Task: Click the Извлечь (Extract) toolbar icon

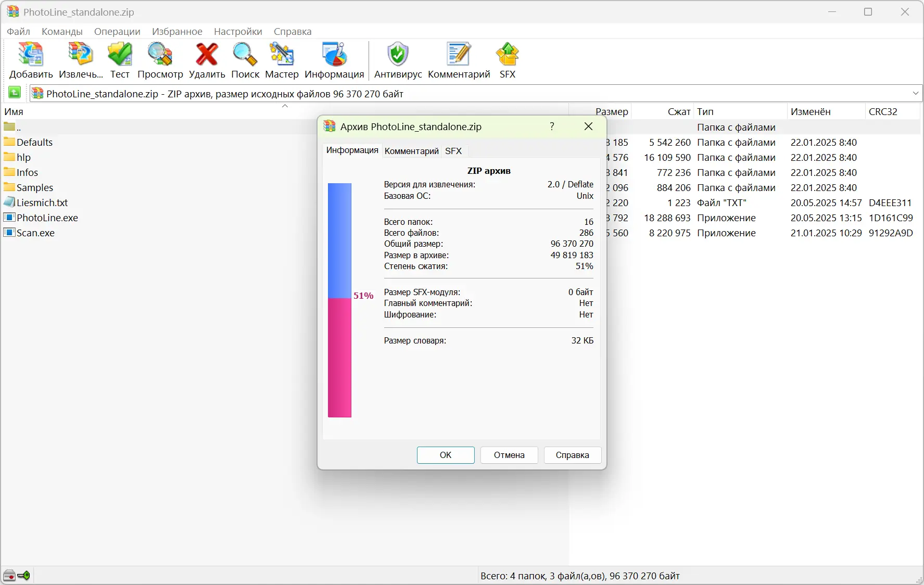Action: click(x=81, y=55)
